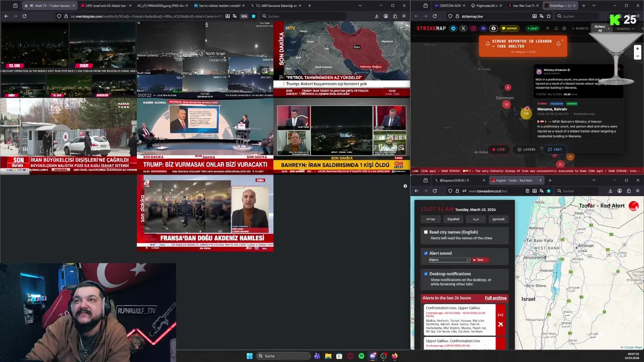Image resolution: width=644 pixels, height=362 pixels.
Task: Select the LIVE mode button
Action: pyautogui.click(x=499, y=149)
